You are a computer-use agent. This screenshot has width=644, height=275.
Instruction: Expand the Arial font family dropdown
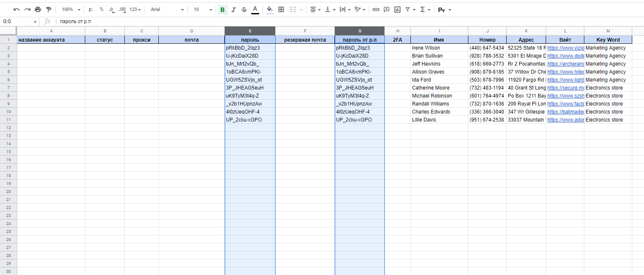pyautogui.click(x=167, y=9)
